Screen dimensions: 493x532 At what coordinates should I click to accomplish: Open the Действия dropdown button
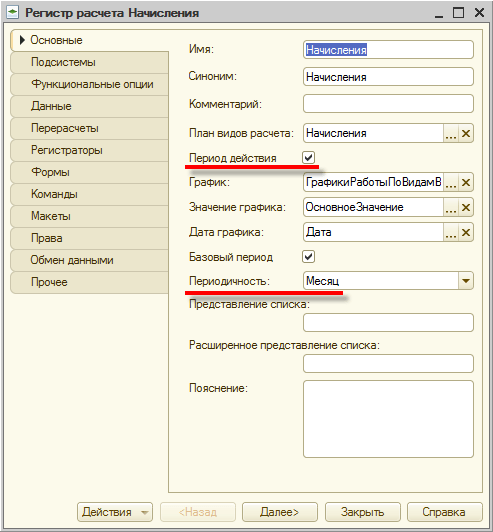[115, 512]
